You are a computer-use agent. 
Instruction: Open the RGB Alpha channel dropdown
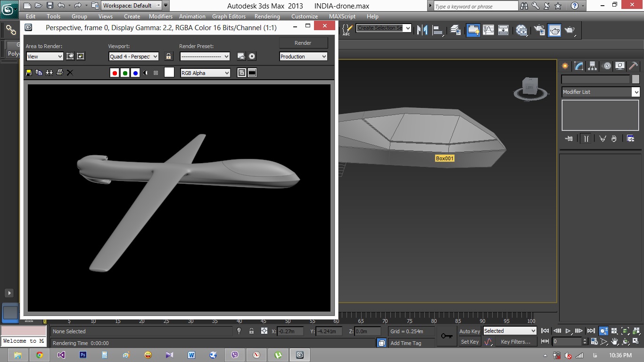206,73
